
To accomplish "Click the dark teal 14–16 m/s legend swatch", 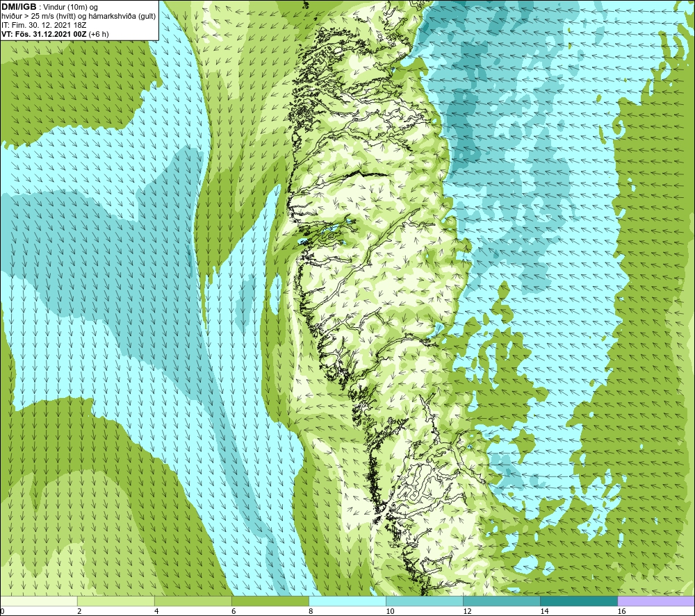I will coord(578,601).
